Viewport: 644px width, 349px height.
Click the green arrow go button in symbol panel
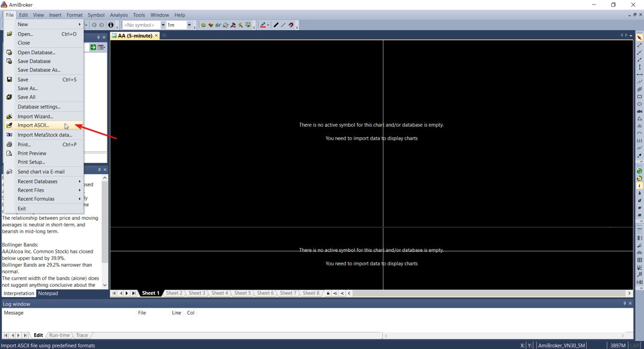(93, 47)
